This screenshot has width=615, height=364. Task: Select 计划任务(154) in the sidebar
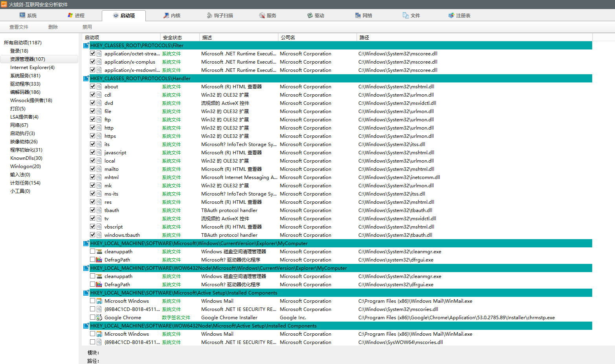25,183
